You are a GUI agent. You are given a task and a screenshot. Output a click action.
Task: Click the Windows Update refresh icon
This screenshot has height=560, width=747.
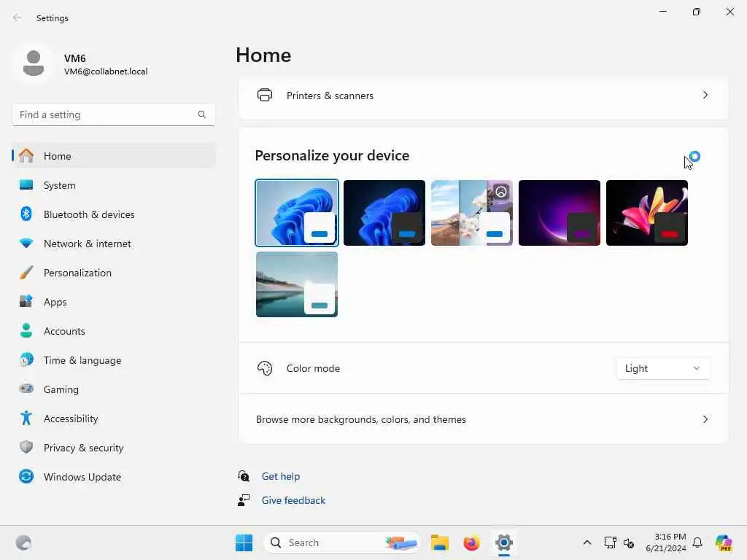point(26,476)
